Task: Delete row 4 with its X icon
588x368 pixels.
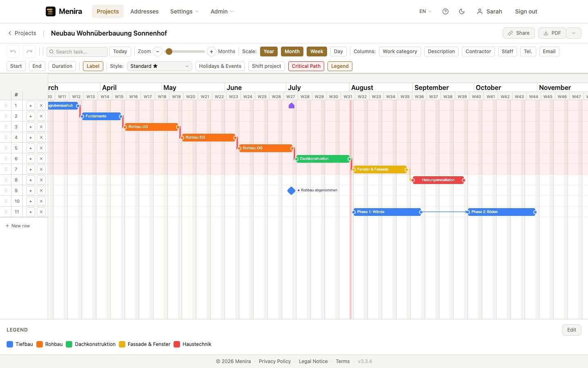Action: pyautogui.click(x=41, y=137)
